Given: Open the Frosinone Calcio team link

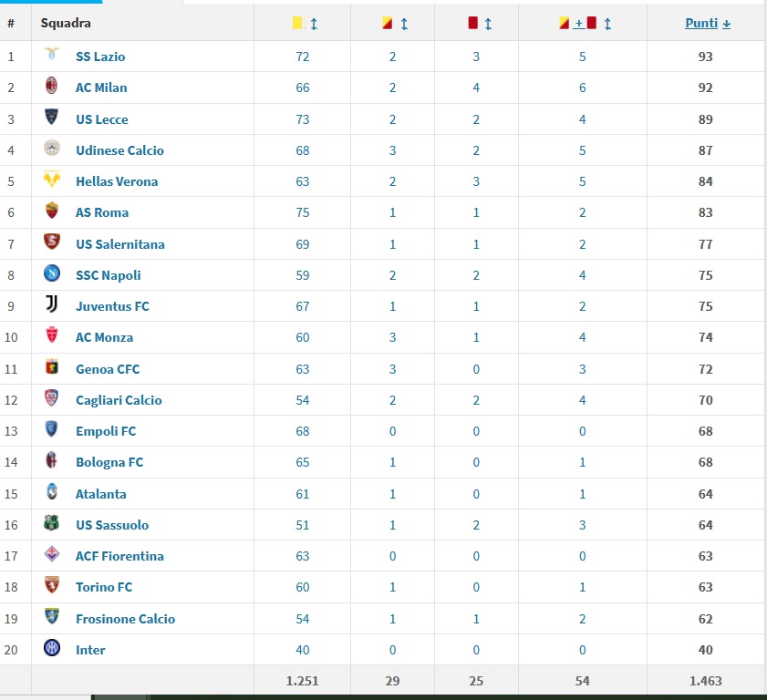Looking at the screenshot, I should click(125, 619).
